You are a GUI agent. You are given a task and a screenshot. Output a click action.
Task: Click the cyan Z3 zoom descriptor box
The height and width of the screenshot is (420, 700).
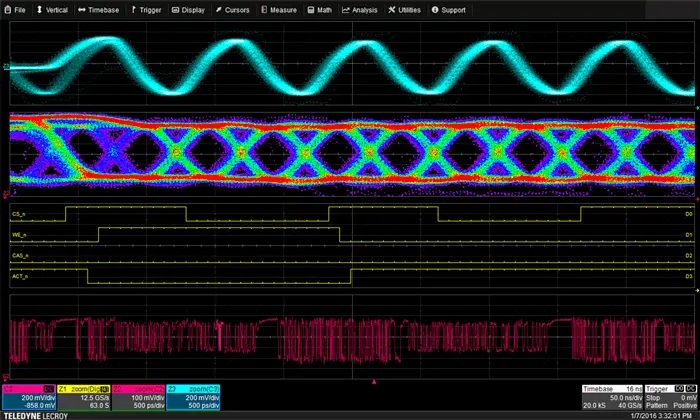click(193, 397)
